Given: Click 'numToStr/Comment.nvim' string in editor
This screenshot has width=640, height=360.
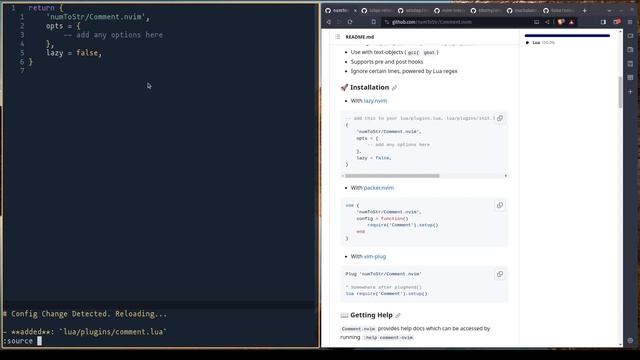Looking at the screenshot, I should coord(96,17).
